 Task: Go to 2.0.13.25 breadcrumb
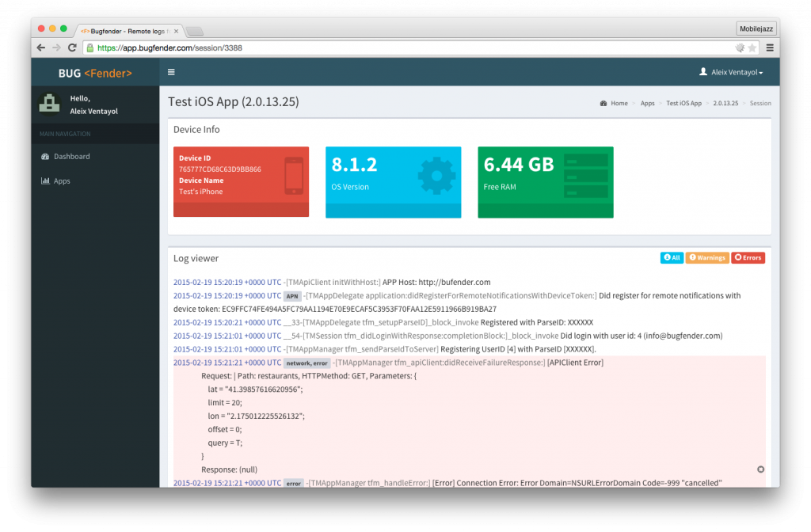[x=725, y=104]
